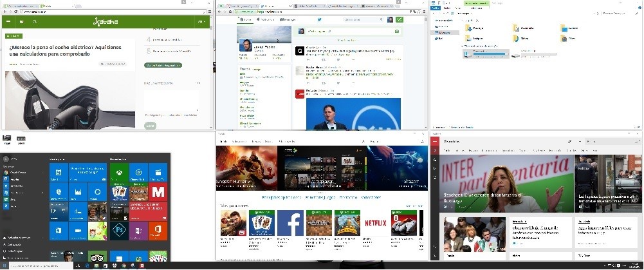Viewport: 644px width, 270px height.
Task: Open the Groove Music tile in Start menu
Action: [138, 173]
